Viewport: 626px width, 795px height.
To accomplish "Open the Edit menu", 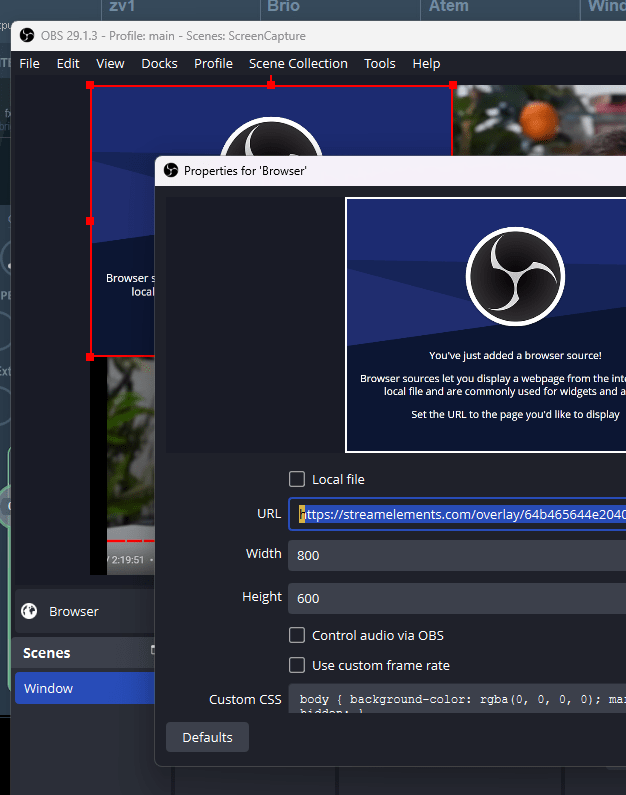I will tap(68, 64).
